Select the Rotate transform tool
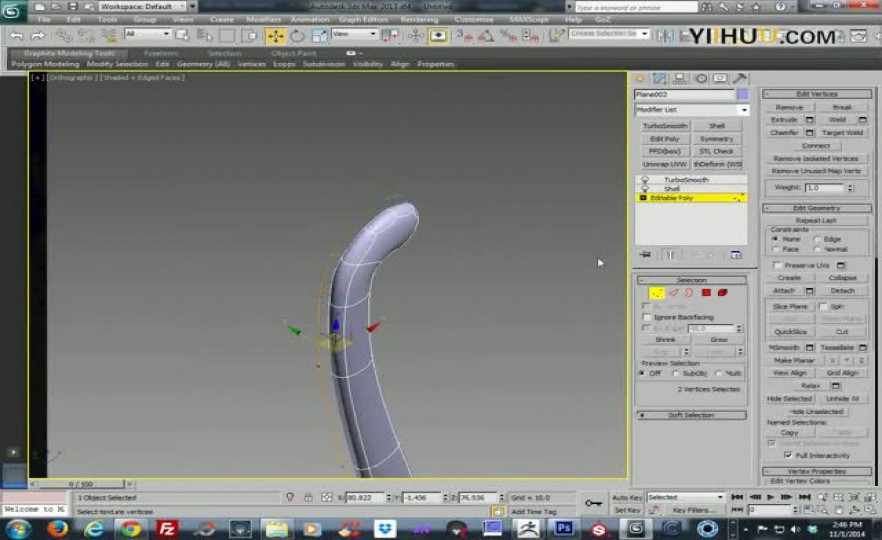 point(297,36)
